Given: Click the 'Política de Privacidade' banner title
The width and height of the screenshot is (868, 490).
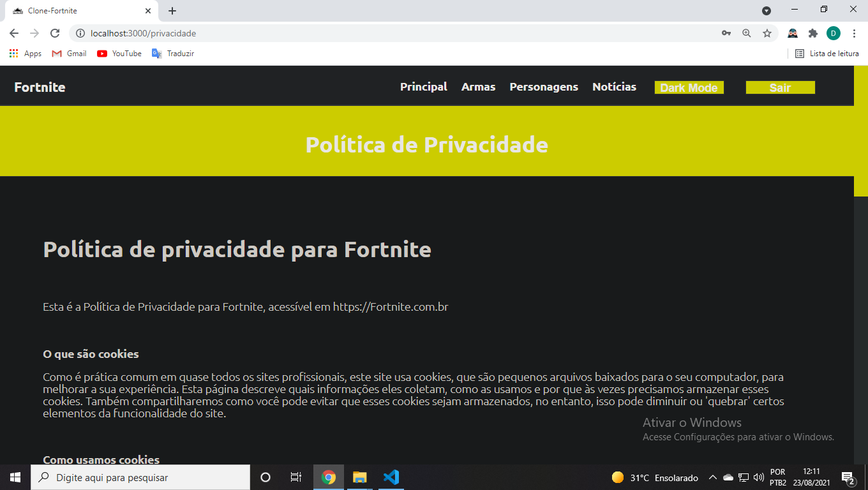Looking at the screenshot, I should [x=427, y=145].
